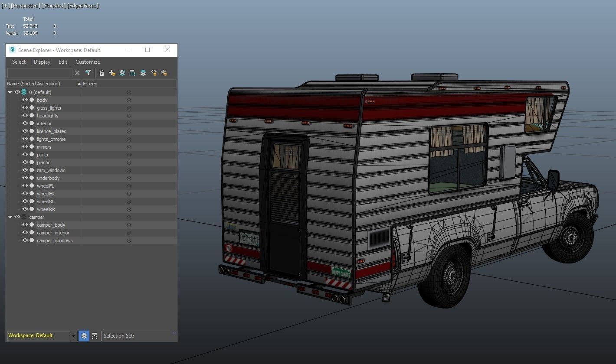
Task: Select the camper_windows row
Action: click(55, 240)
